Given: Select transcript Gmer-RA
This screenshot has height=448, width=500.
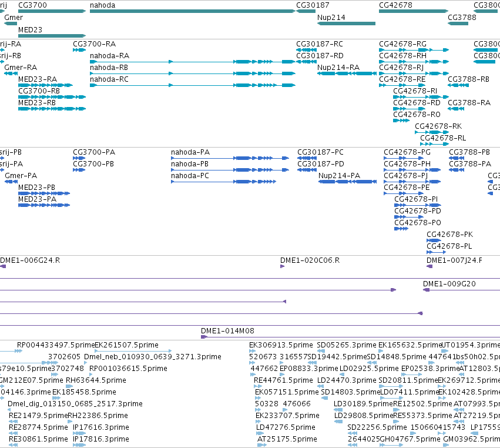Looking at the screenshot, I should [x=11, y=73].
